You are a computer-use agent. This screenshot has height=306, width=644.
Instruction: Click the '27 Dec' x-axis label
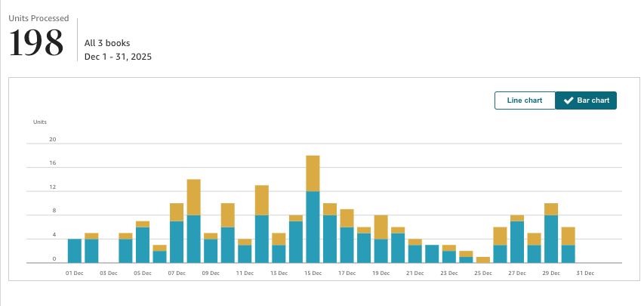pyautogui.click(x=517, y=273)
